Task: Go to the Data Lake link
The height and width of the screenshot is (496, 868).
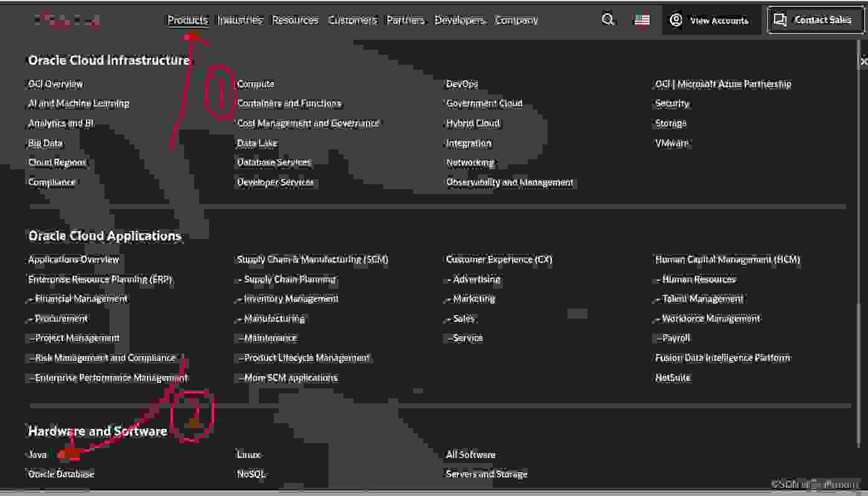Action: [257, 143]
